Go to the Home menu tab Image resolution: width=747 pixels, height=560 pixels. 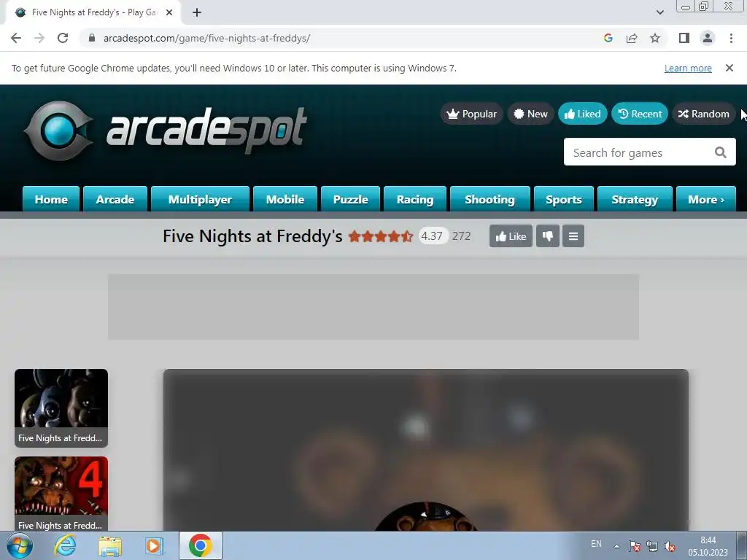point(51,199)
